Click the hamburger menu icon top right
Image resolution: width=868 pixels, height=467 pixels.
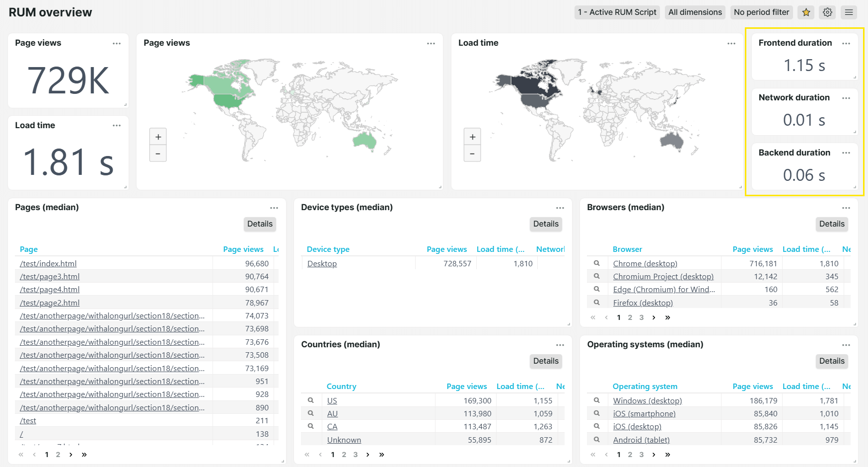tap(849, 12)
